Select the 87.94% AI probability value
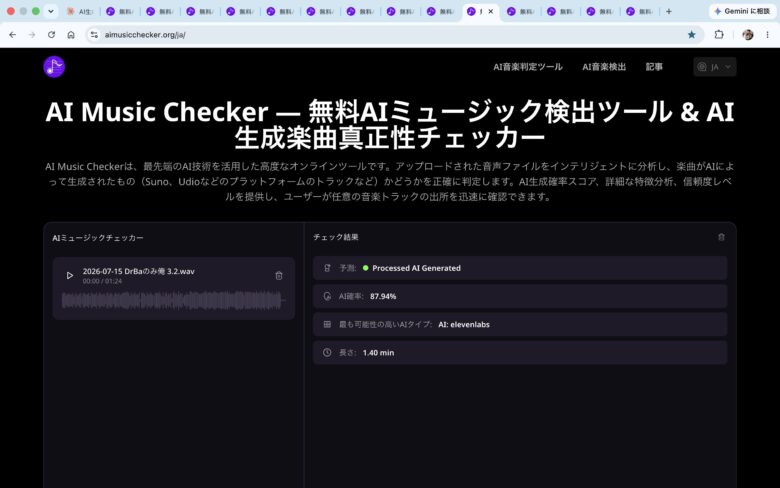The width and height of the screenshot is (780, 488). (x=383, y=296)
